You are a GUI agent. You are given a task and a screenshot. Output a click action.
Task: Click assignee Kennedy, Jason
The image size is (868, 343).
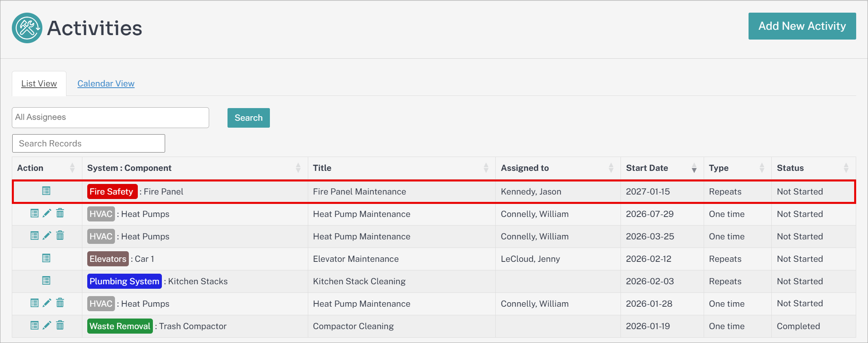click(x=531, y=192)
